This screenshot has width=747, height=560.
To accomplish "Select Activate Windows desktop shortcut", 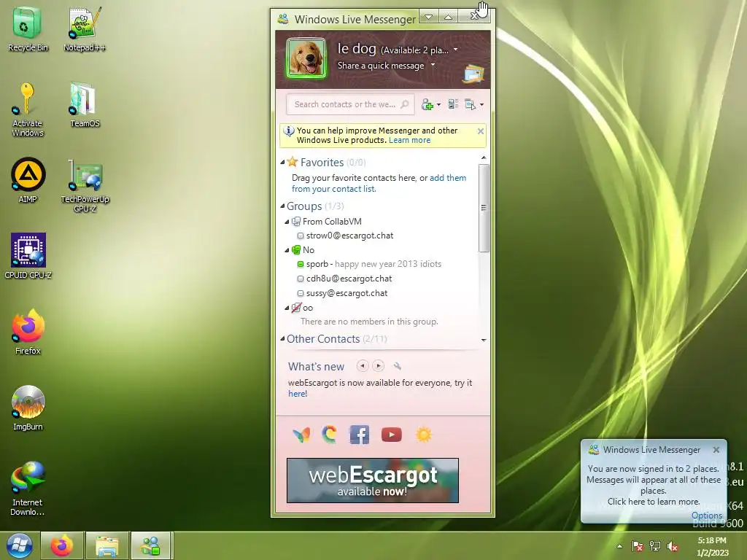I will [27, 109].
